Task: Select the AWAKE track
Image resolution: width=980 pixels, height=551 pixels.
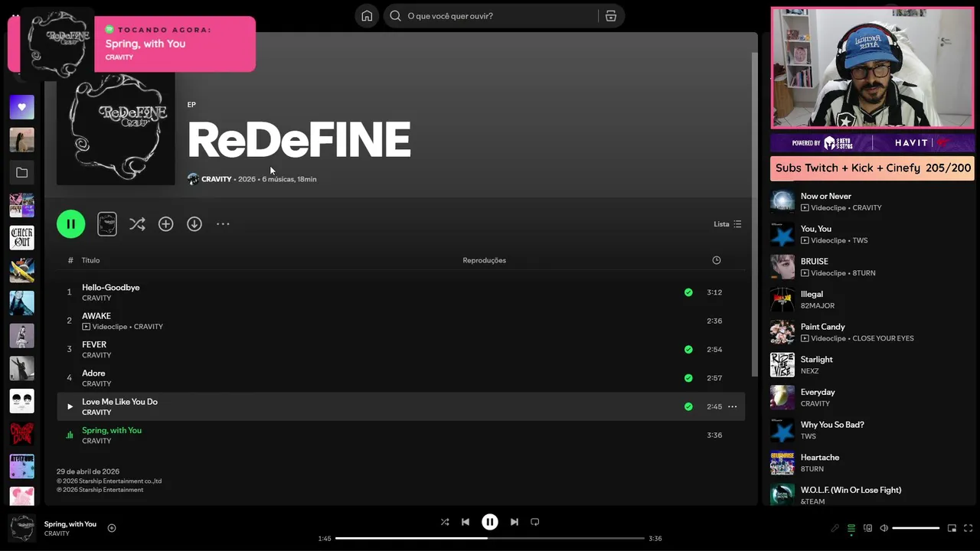Action: 400,321
